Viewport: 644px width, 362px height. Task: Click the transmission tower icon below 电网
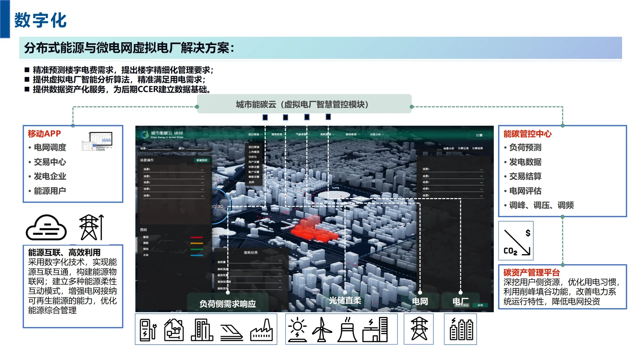[x=418, y=329]
